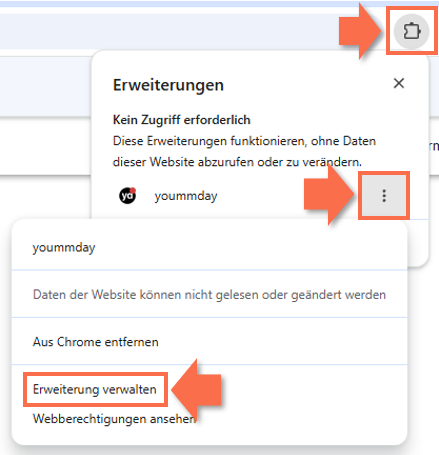
Task: Close the Erweiterungen popup with X
Action: [399, 83]
